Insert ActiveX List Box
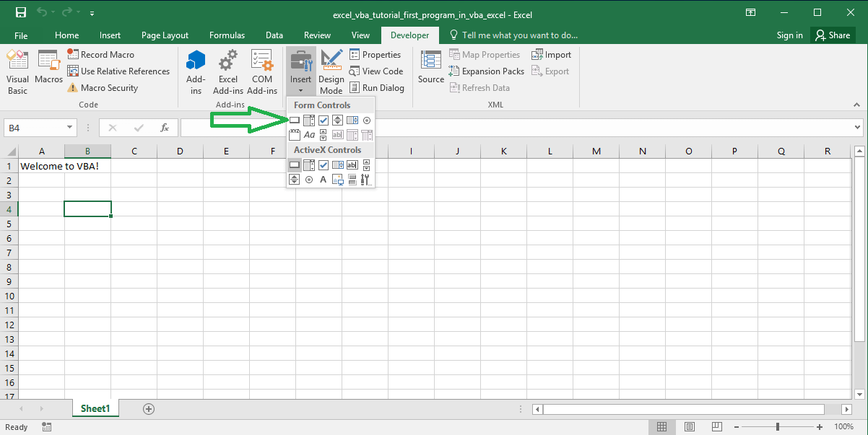Image resolution: width=868 pixels, height=435 pixels. tap(337, 165)
